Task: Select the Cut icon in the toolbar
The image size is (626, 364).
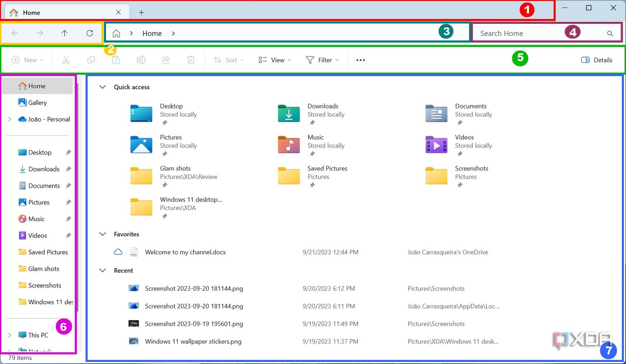Action: point(66,60)
